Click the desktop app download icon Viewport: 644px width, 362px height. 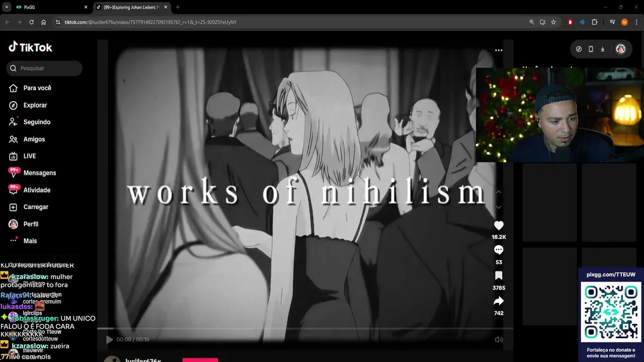tap(602, 49)
